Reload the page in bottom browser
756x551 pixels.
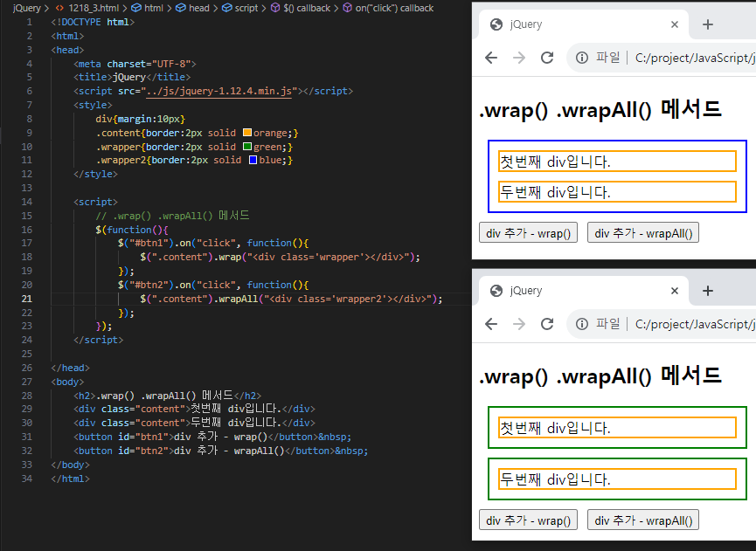(x=547, y=324)
